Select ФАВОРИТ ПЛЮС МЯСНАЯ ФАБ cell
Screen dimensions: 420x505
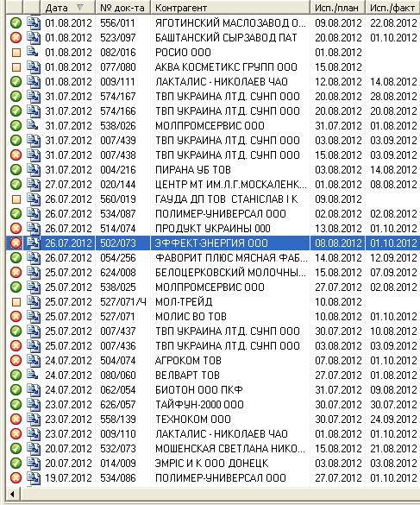pos(231,258)
